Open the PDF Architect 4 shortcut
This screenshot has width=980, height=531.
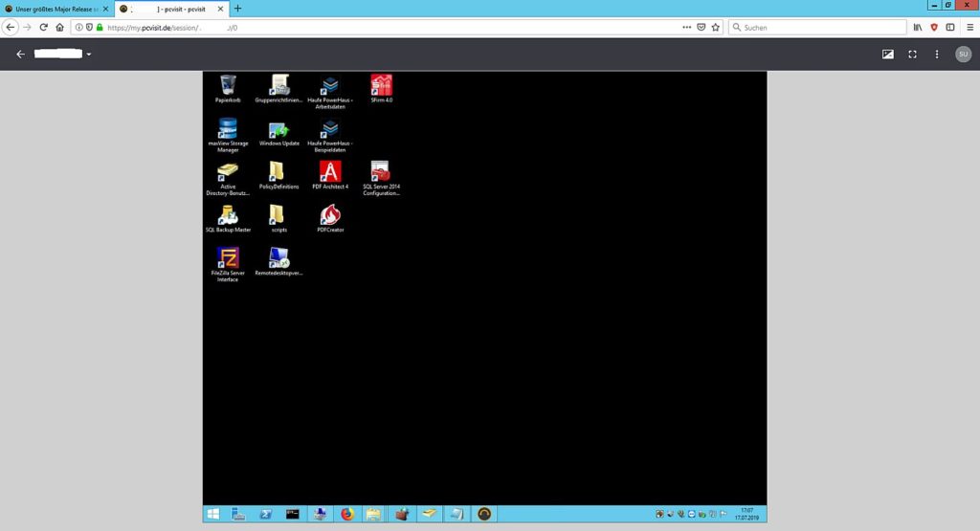tap(330, 172)
